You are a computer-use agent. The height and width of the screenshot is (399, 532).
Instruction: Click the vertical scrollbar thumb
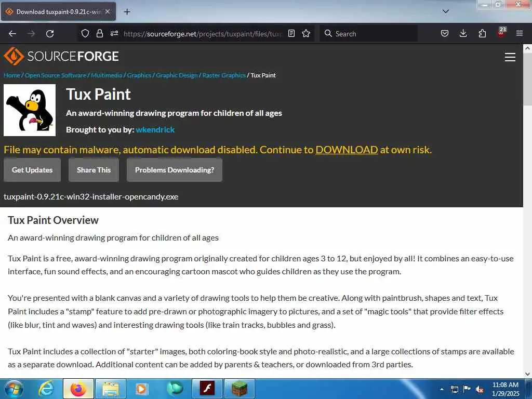tap(527, 79)
